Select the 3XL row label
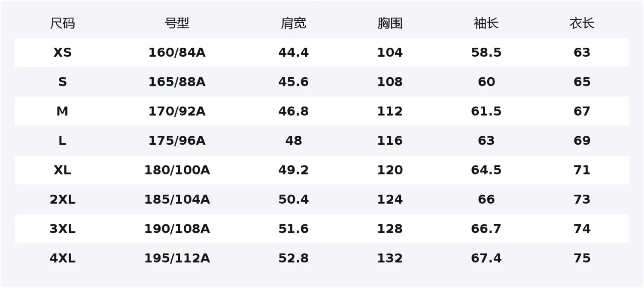 click(x=62, y=229)
